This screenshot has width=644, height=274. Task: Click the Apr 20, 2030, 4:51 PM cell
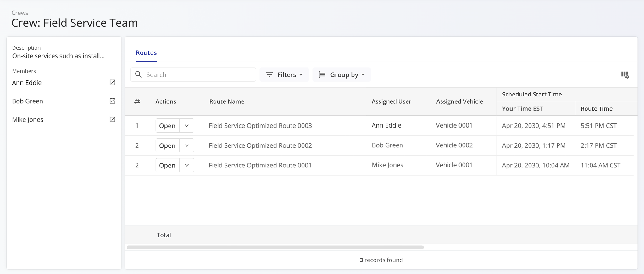534,126
